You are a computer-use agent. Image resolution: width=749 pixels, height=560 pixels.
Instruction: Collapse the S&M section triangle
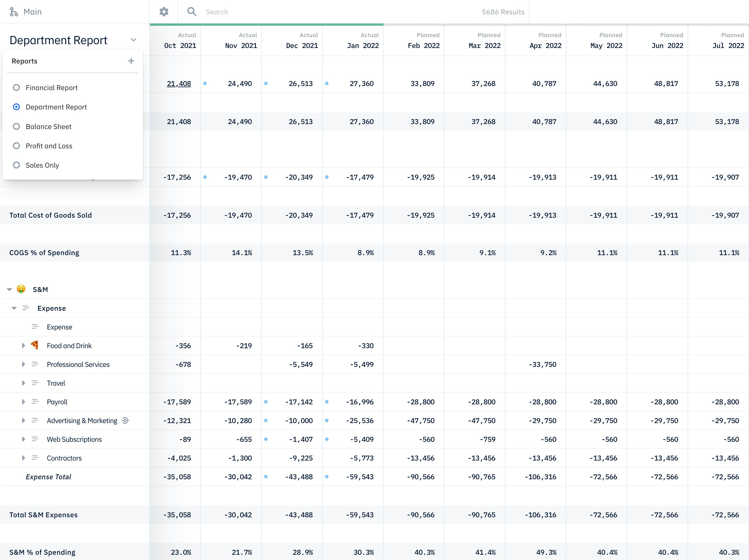click(9, 290)
